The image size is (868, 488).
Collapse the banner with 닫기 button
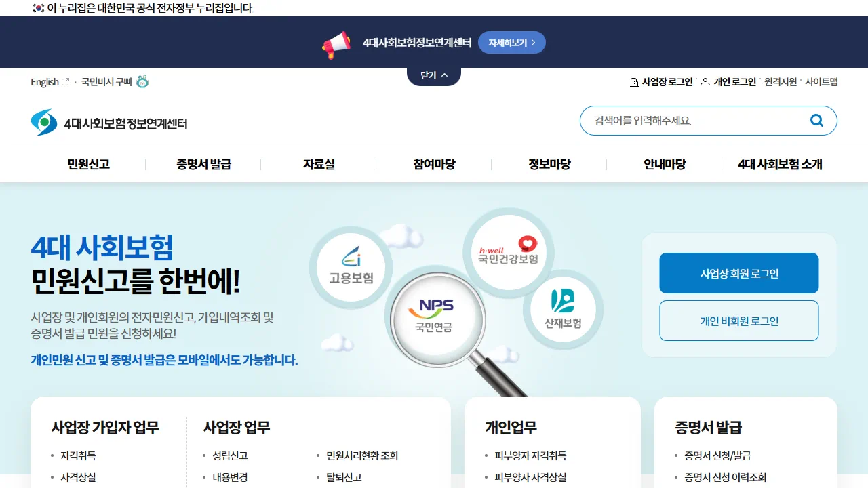(434, 75)
